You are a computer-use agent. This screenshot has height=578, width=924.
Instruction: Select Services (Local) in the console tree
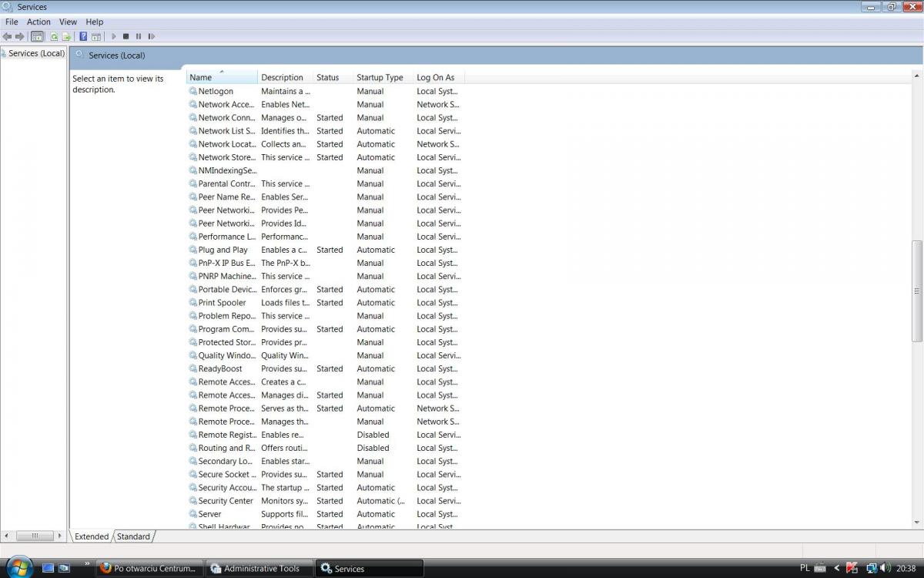point(36,53)
